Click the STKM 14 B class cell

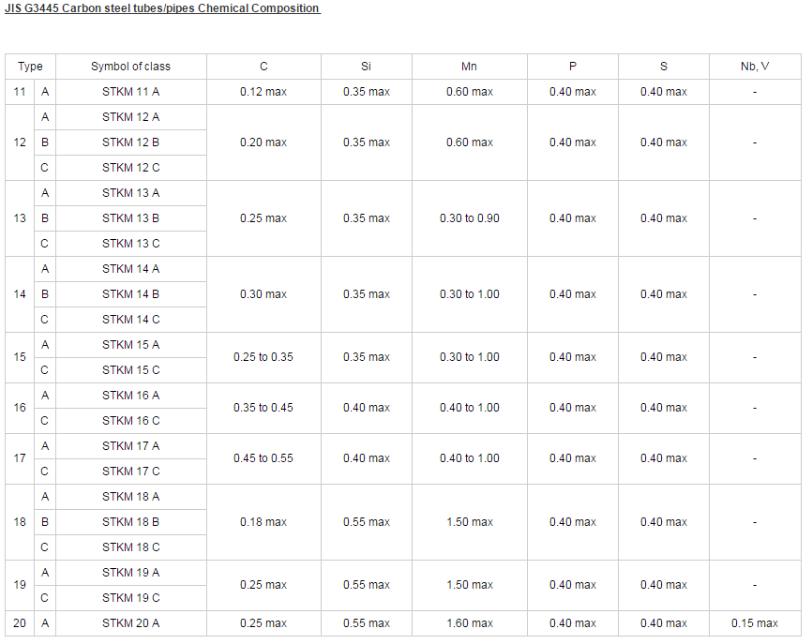pyautogui.click(x=130, y=294)
